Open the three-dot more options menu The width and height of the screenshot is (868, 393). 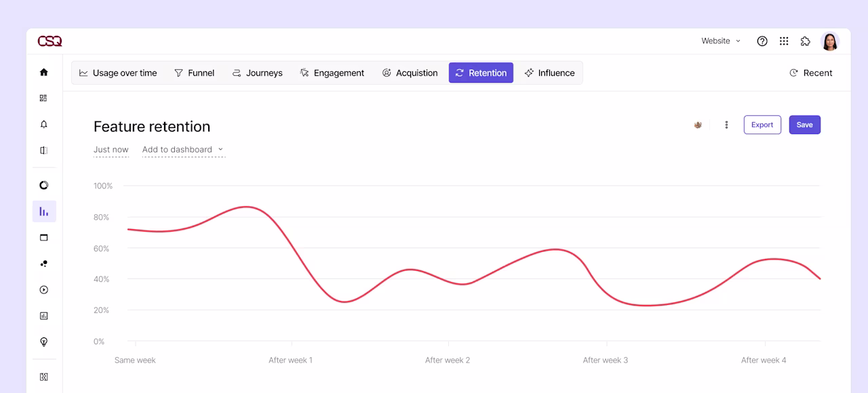[x=726, y=125]
